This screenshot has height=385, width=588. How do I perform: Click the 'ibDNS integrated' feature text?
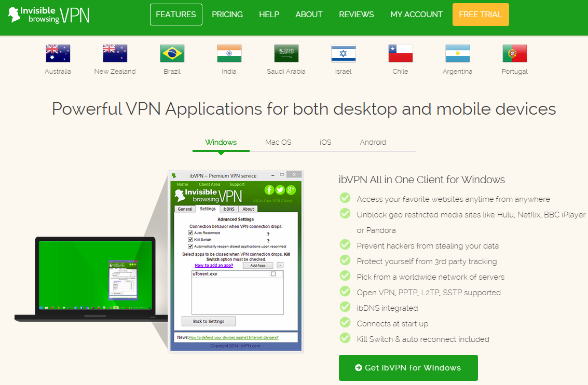[x=387, y=308]
